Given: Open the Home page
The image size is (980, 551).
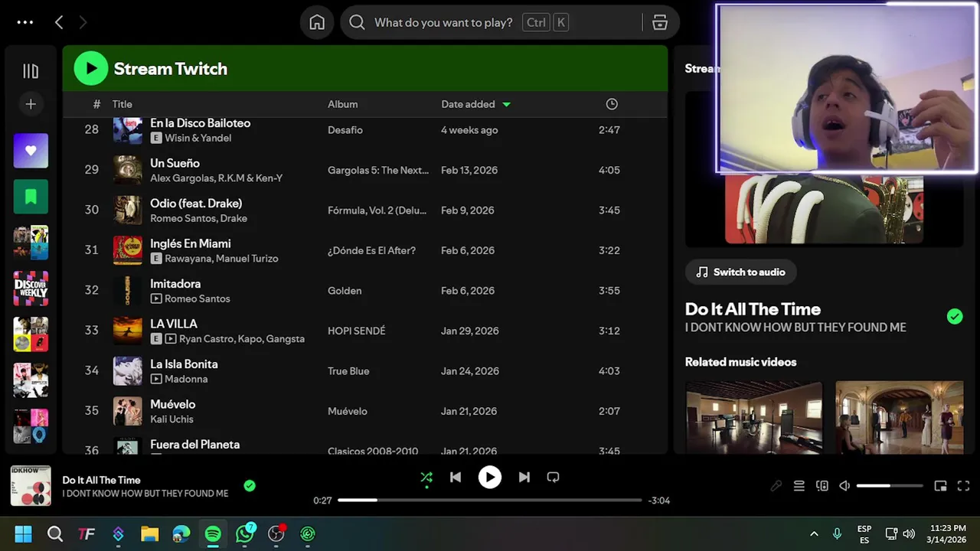Looking at the screenshot, I should [x=317, y=22].
